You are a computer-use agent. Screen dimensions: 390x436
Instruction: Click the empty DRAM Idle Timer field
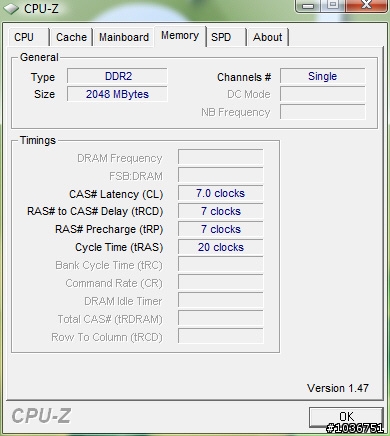click(221, 301)
